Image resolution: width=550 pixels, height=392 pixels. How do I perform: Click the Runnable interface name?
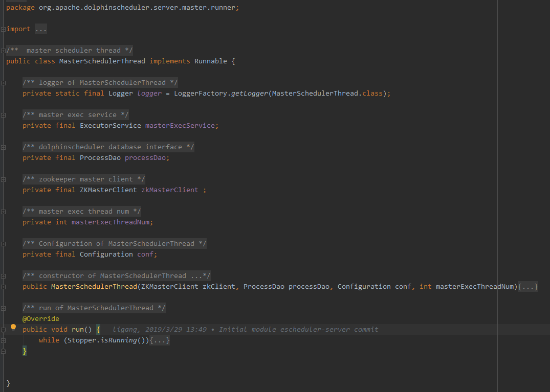pos(210,61)
